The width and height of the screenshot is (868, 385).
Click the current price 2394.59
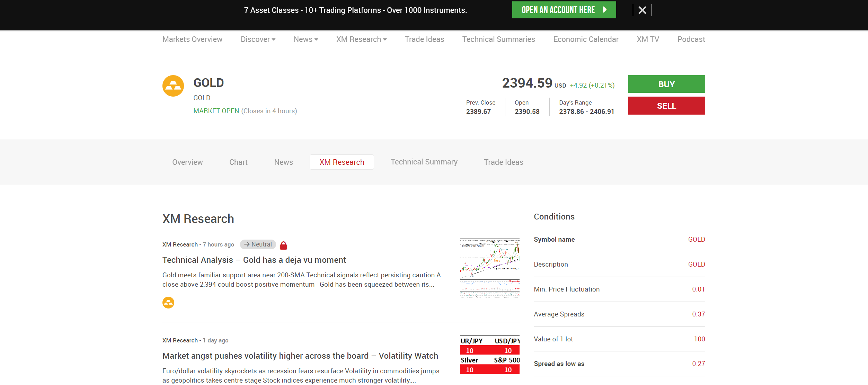[527, 83]
